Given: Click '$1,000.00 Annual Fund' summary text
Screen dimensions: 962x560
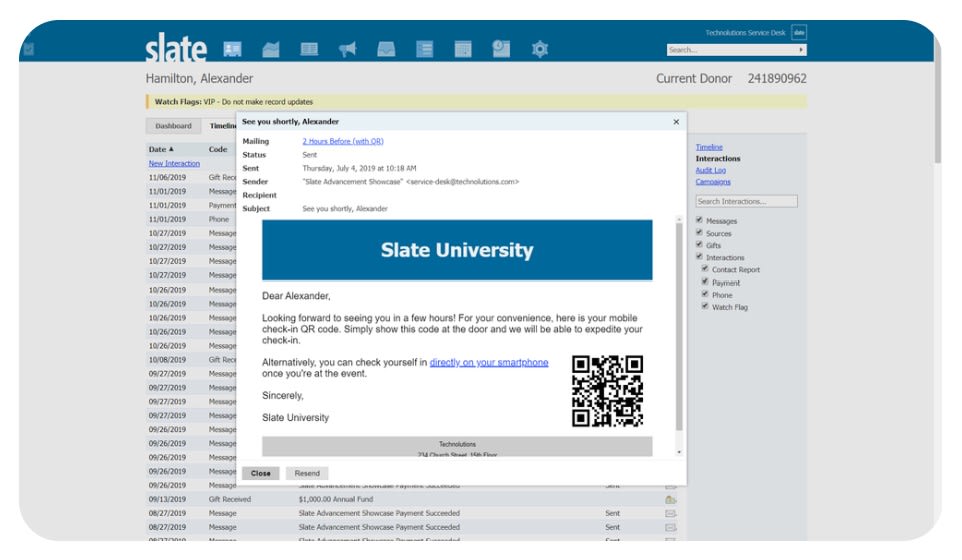Looking at the screenshot, I should tap(336, 499).
